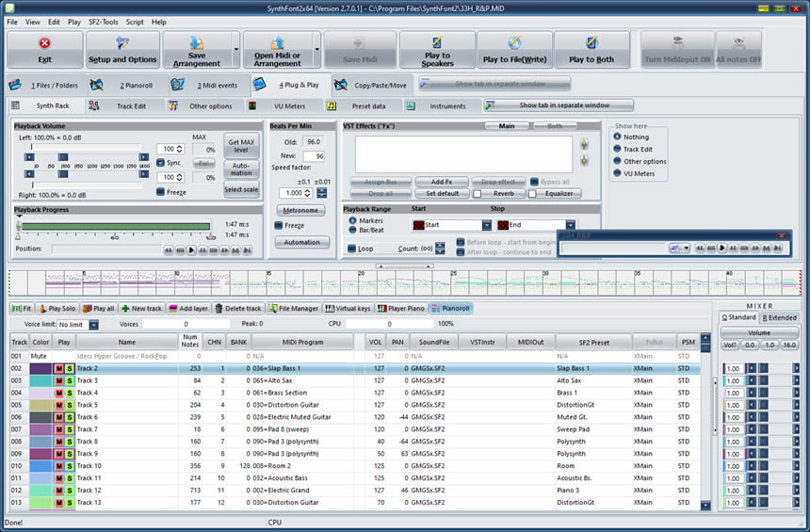Click Play to Both

pos(591,50)
